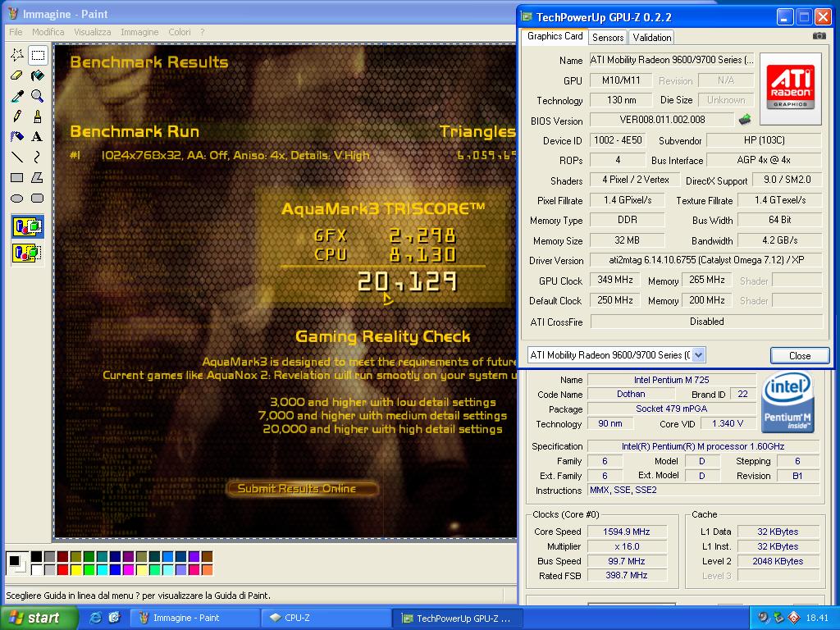840x630 pixels.
Task: Click the ATI CrossFire field showing Disabled
Action: (x=706, y=322)
